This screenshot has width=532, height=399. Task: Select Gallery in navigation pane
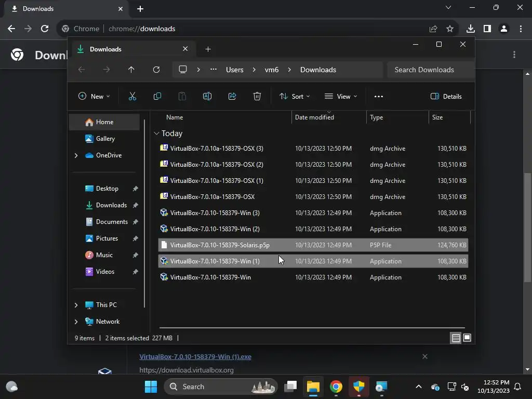coord(104,138)
